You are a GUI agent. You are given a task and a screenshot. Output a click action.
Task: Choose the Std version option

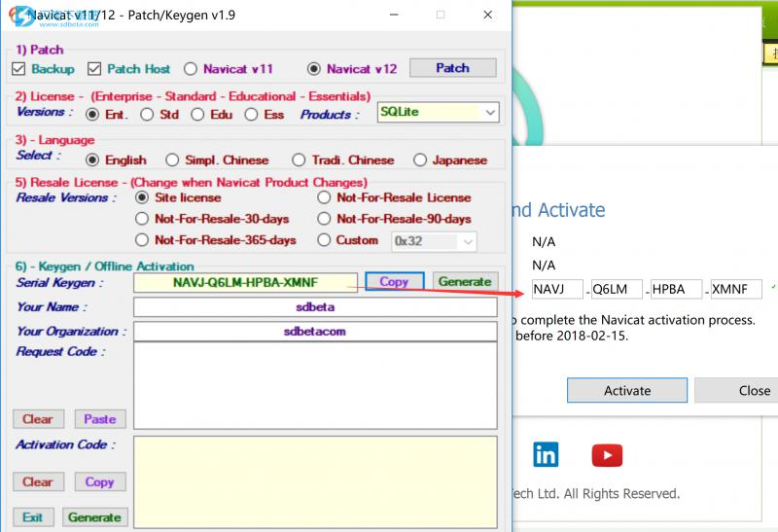[x=147, y=115]
